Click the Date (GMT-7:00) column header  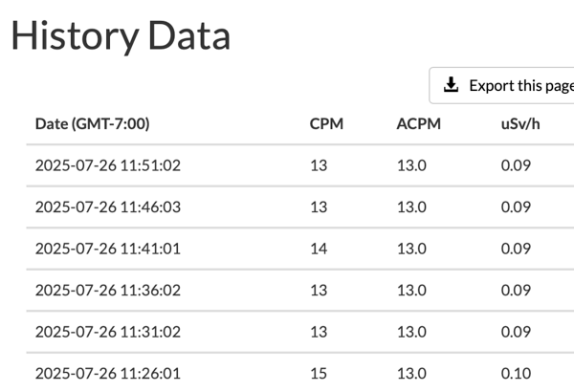click(92, 123)
